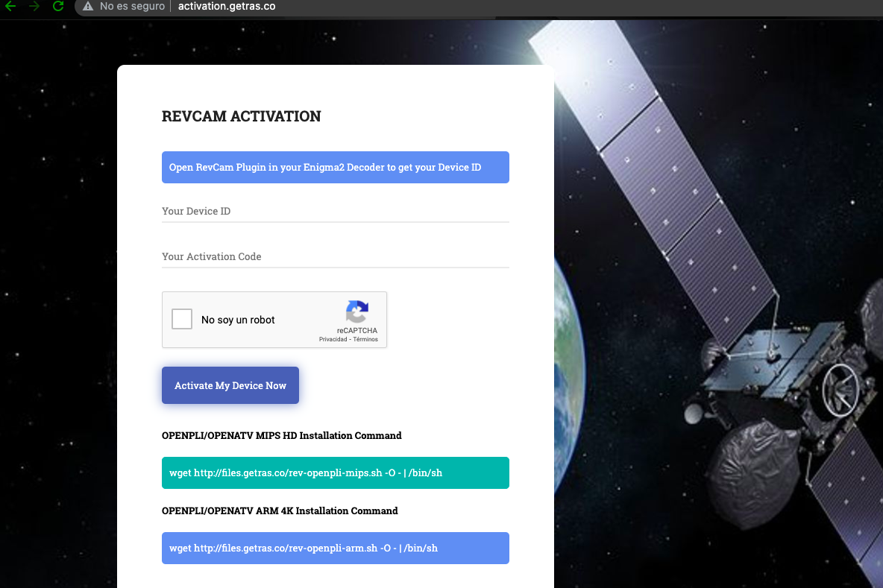Screen dimensions: 883x588
Task: Check the "No soy un robot" checkbox
Action: point(182,319)
